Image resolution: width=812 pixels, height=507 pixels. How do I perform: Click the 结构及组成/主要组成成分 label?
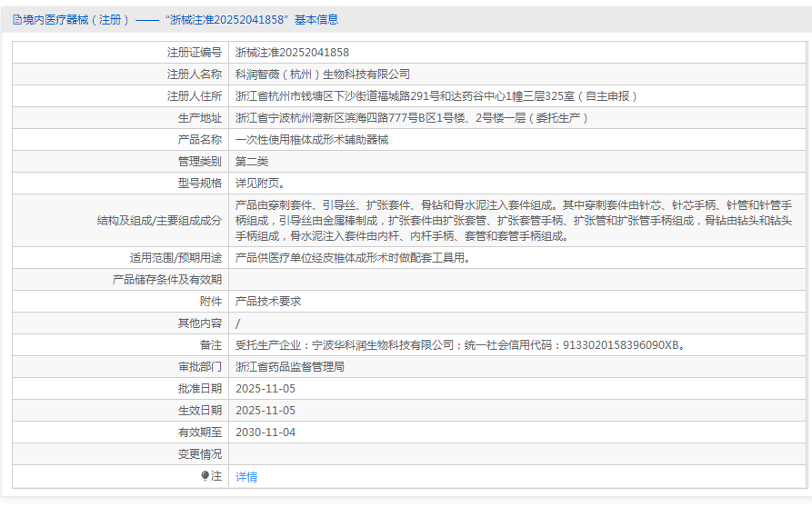point(159,221)
